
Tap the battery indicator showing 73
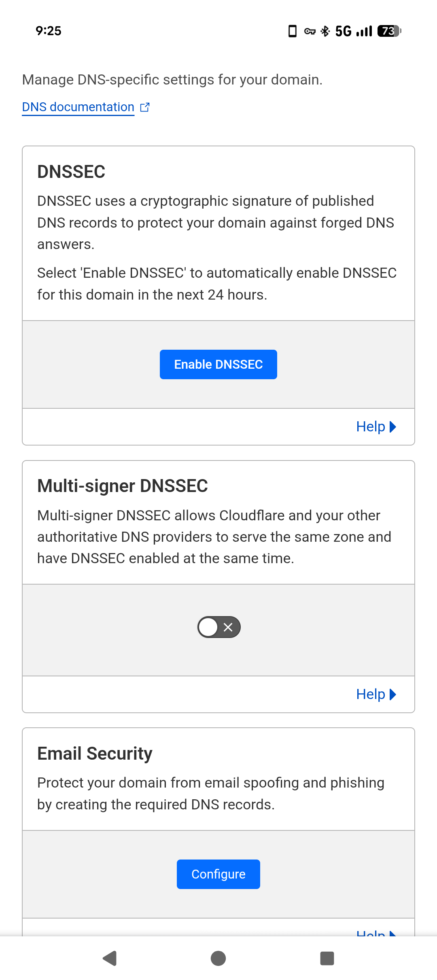(389, 31)
